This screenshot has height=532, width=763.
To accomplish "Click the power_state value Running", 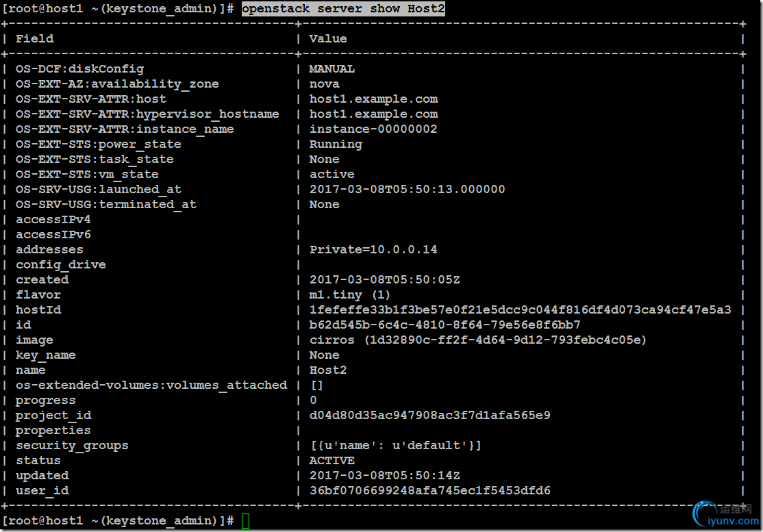I will (x=336, y=144).
